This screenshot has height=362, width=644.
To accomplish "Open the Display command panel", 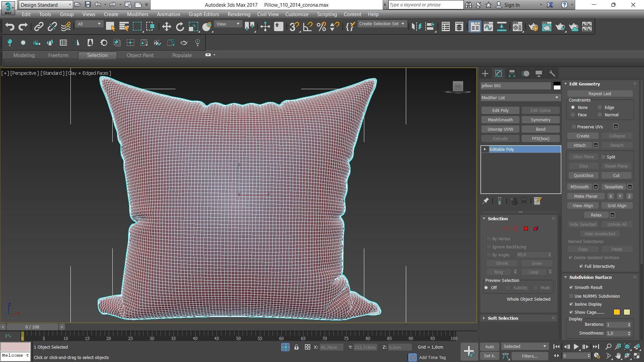I will [x=539, y=74].
